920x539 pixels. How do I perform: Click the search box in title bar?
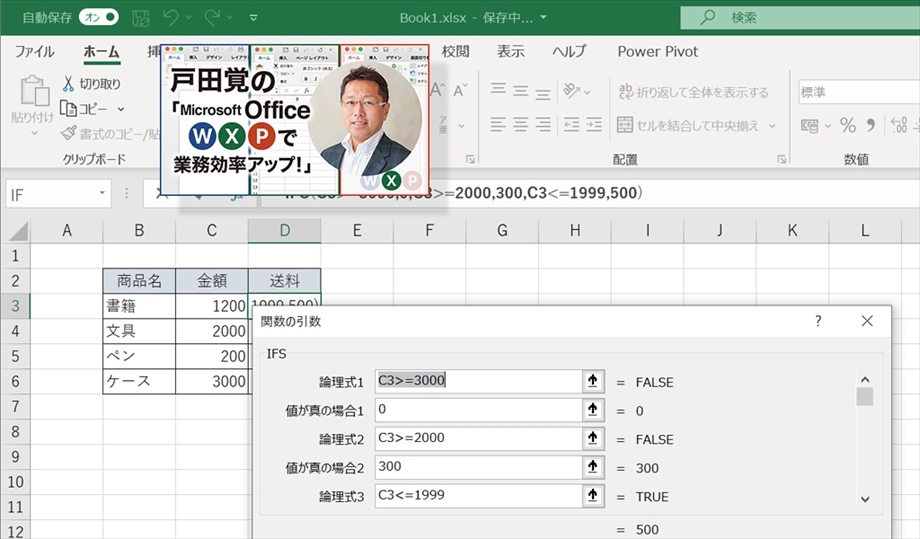coord(800,18)
